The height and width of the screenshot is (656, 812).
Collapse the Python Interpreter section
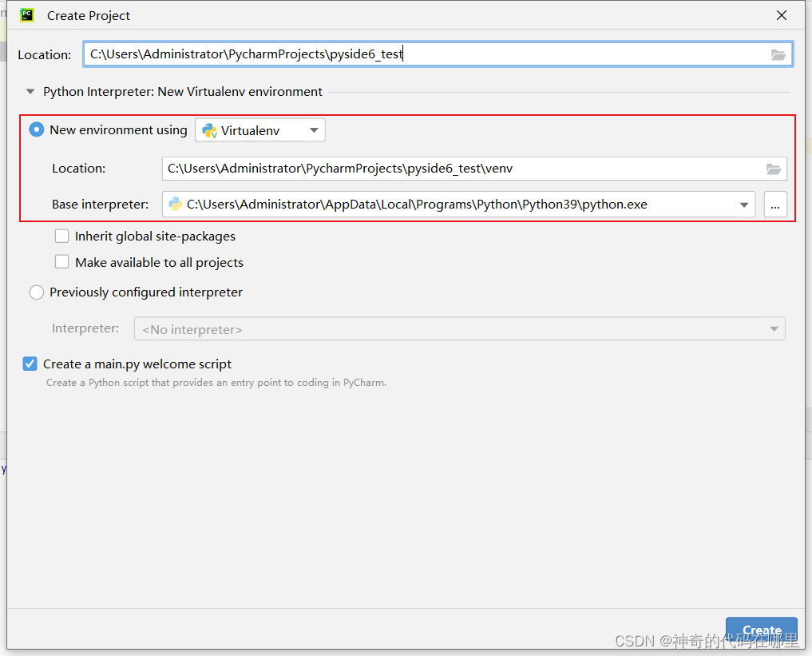point(30,91)
